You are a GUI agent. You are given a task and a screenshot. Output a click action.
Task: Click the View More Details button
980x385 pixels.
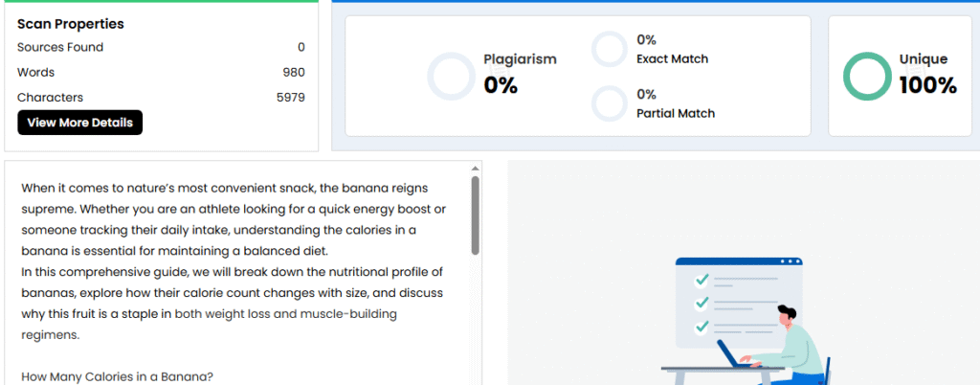click(79, 123)
